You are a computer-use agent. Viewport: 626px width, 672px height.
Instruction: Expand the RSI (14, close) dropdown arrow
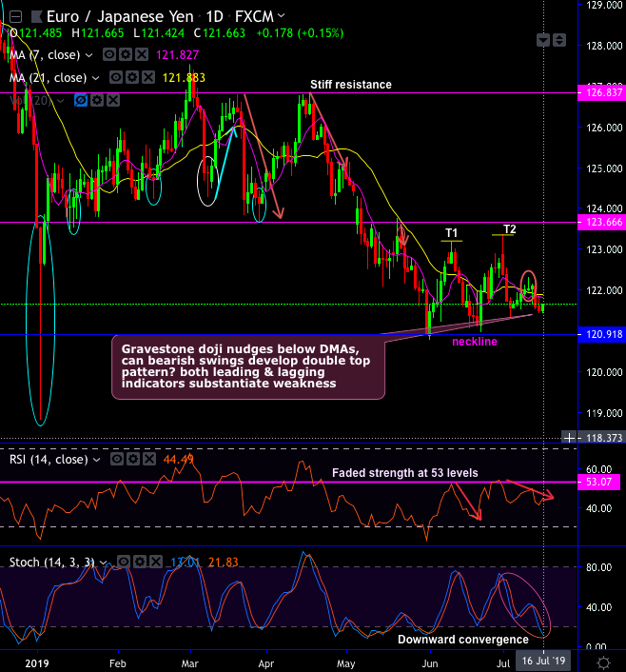tap(97, 460)
